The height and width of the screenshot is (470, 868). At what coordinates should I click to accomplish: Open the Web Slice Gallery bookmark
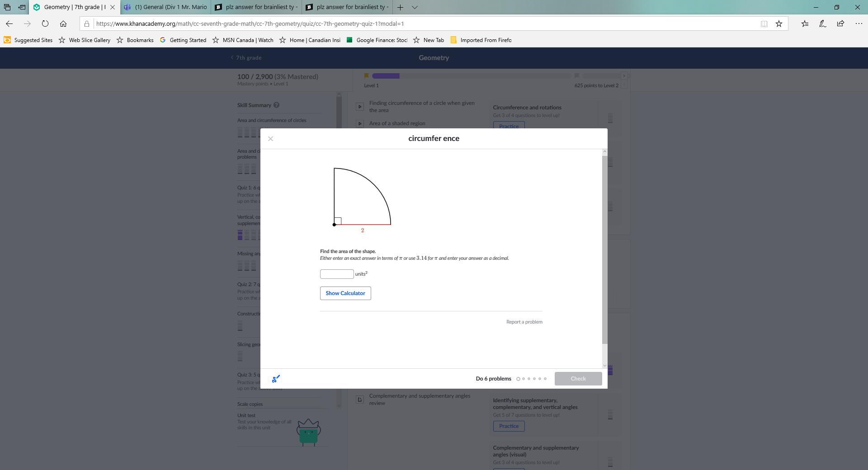pos(85,40)
